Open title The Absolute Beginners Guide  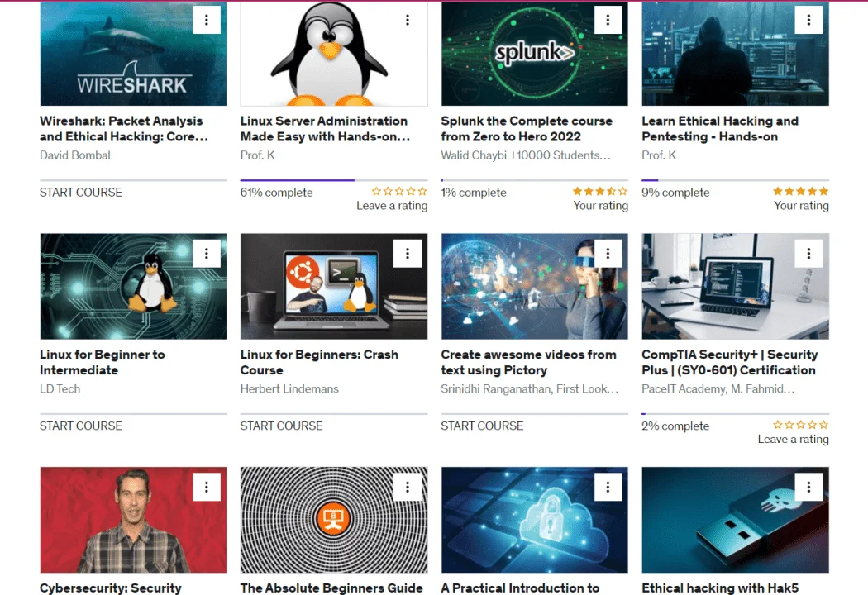[x=331, y=588]
